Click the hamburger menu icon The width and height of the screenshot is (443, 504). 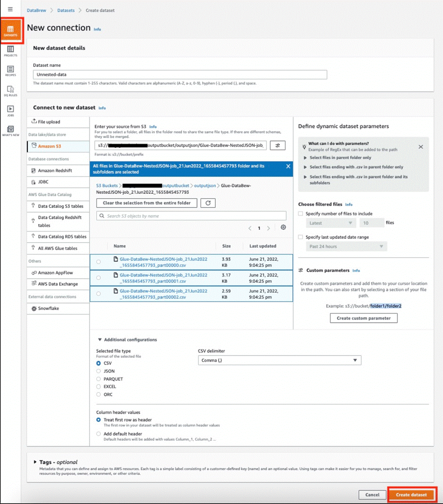(10, 9)
